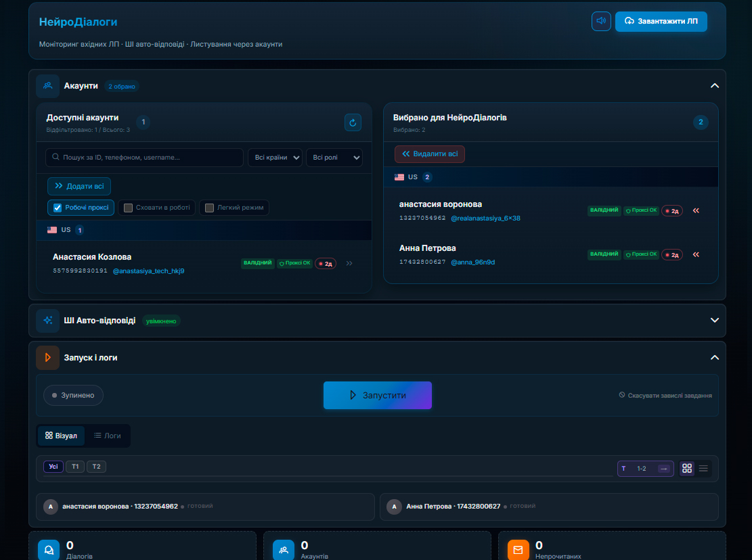The height and width of the screenshot is (560, 752).
Task: Toggle the sound speaker icon button
Action: 601,21
